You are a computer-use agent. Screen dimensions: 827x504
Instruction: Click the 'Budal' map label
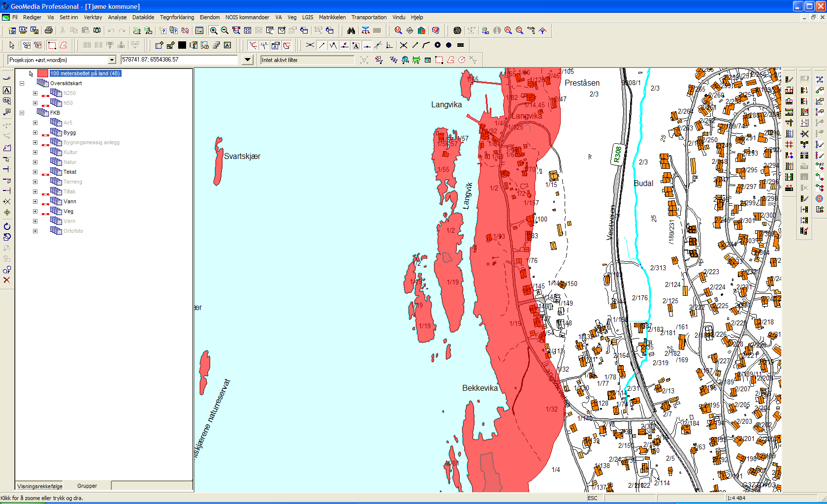[x=643, y=183]
